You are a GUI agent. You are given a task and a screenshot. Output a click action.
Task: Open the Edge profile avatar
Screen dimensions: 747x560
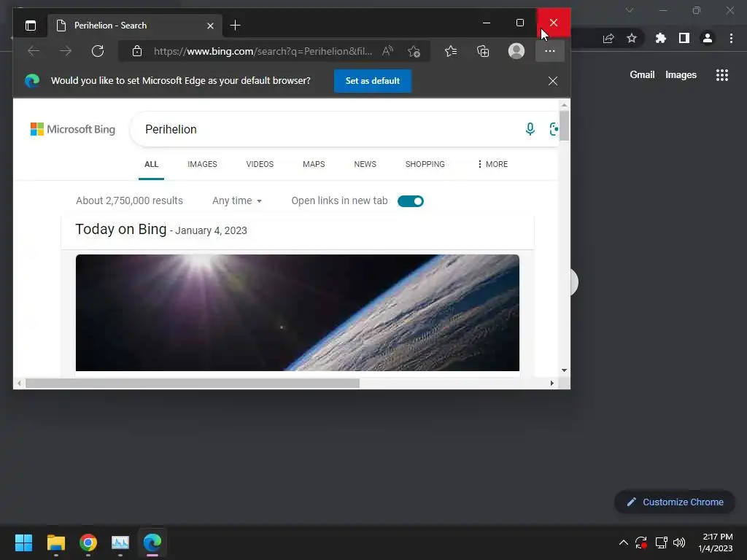516,51
